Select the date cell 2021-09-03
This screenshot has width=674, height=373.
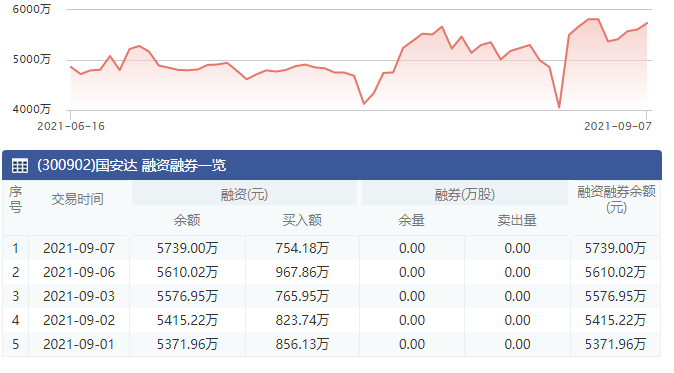(79, 297)
